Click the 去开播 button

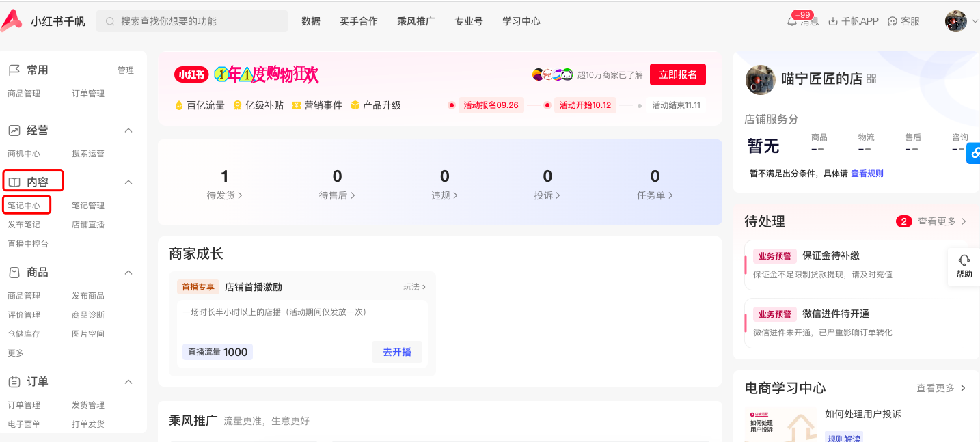397,352
